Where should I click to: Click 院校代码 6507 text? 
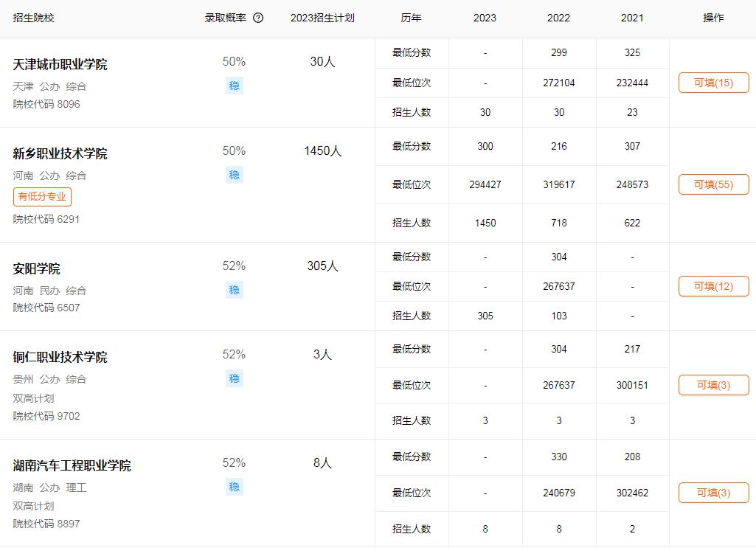point(46,308)
